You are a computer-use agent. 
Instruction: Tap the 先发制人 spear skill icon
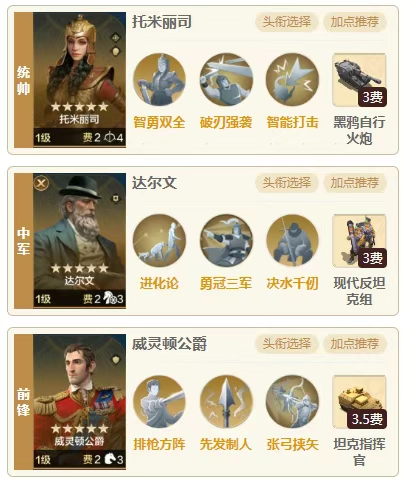click(x=226, y=402)
